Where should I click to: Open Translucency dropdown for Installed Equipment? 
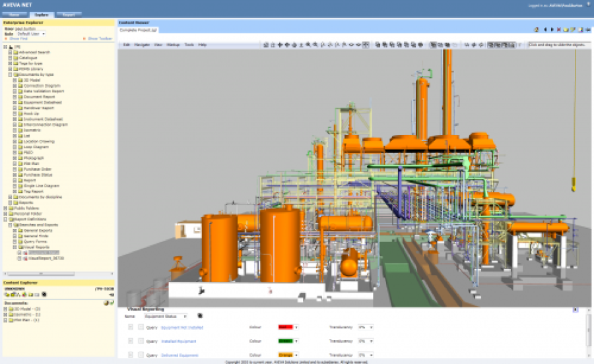[x=366, y=341]
